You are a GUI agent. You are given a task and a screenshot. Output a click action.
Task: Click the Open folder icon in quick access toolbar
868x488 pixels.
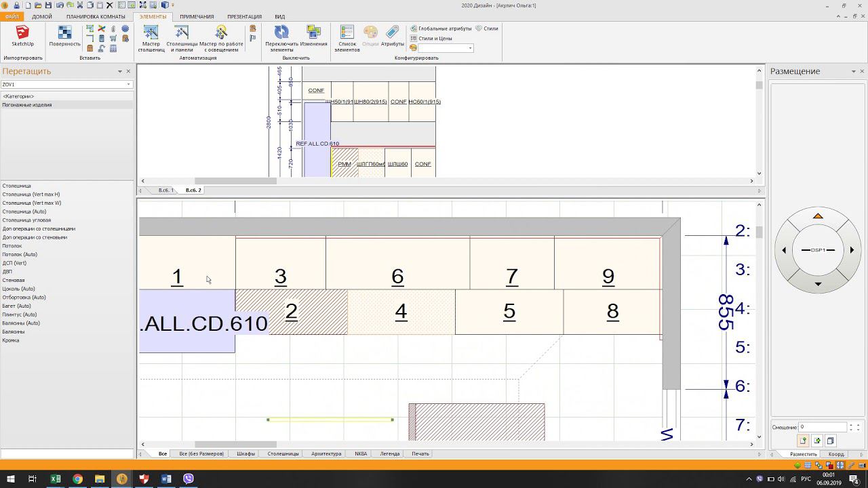pyautogui.click(x=38, y=5)
